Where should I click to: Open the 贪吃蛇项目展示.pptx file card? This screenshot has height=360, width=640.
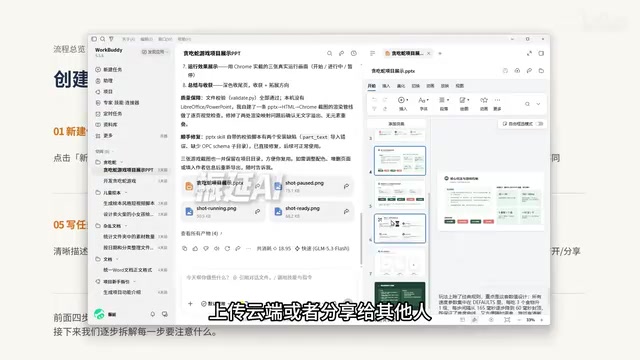pyautogui.click(x=223, y=186)
